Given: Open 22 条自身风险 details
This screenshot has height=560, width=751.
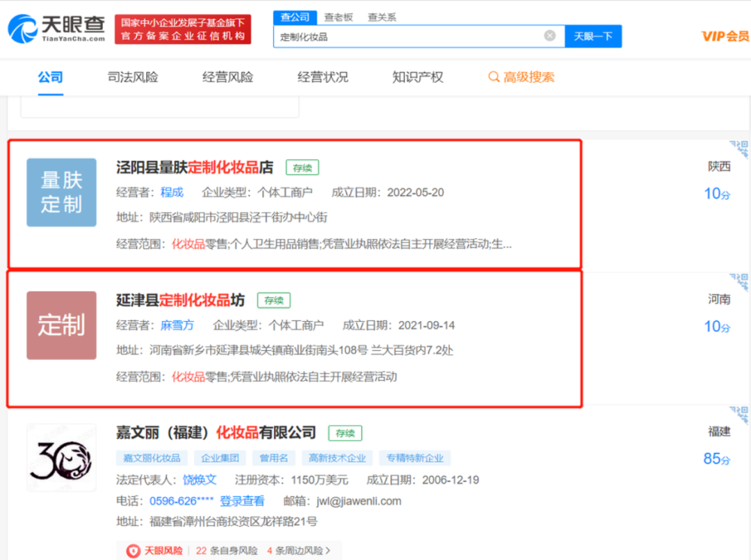Looking at the screenshot, I should tap(227, 551).
